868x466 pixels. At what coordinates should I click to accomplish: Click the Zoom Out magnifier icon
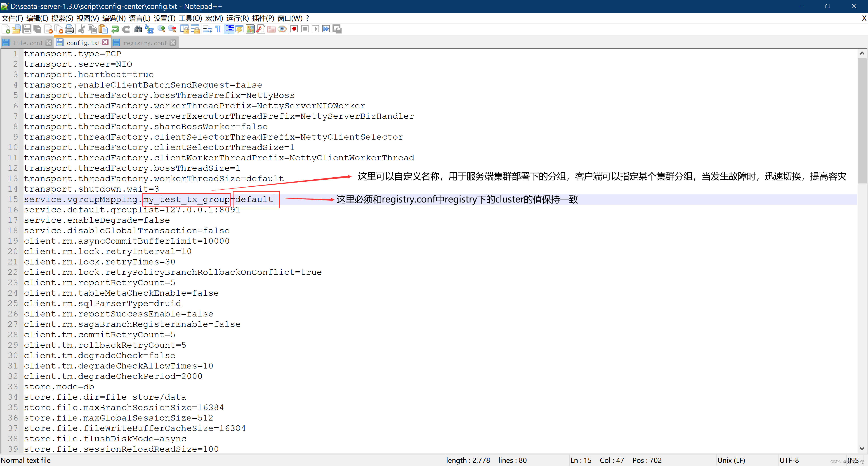172,29
